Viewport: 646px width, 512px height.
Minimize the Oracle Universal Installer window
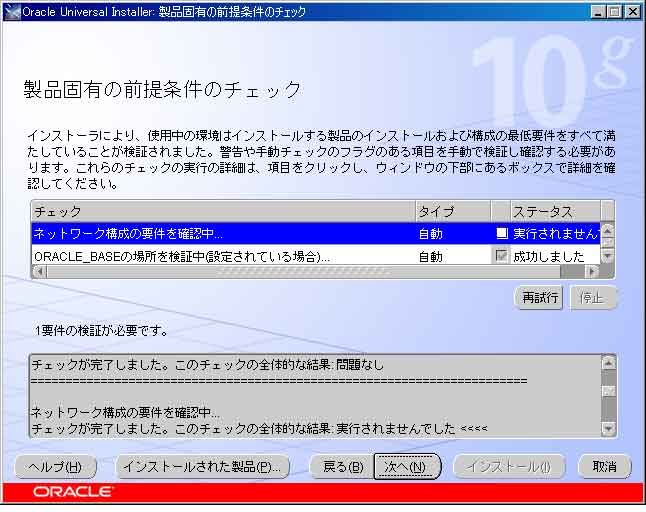[x=598, y=12]
